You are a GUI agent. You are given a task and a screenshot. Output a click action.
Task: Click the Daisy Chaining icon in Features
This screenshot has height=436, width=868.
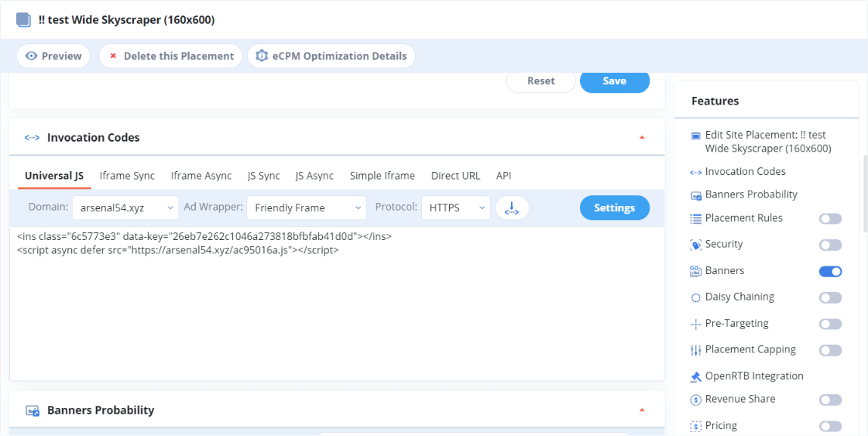[695, 297]
